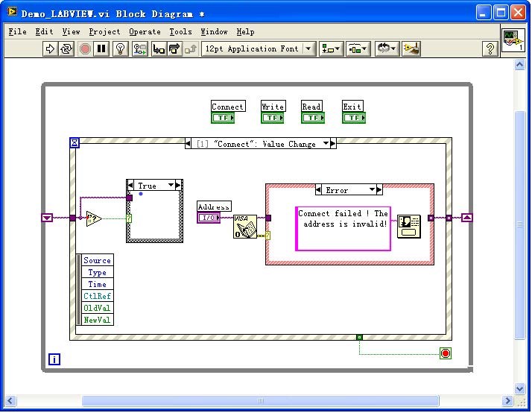Click the Step Out button
Screen dimensions: 532x413
coord(190,49)
